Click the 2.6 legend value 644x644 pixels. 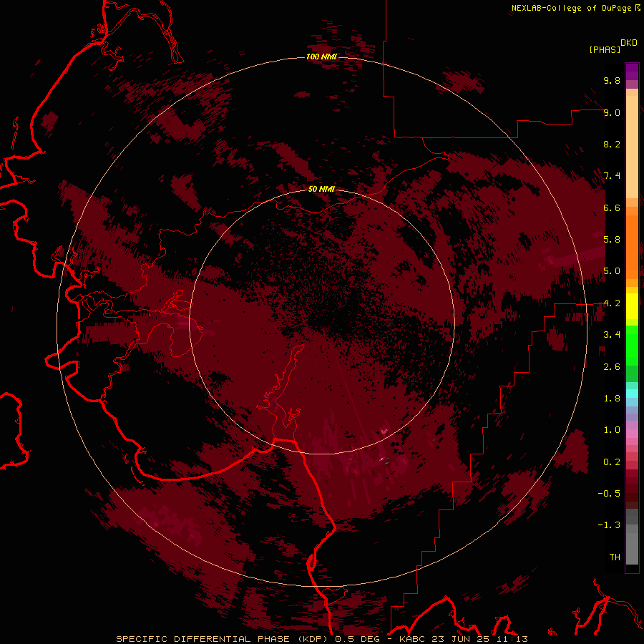click(612, 367)
